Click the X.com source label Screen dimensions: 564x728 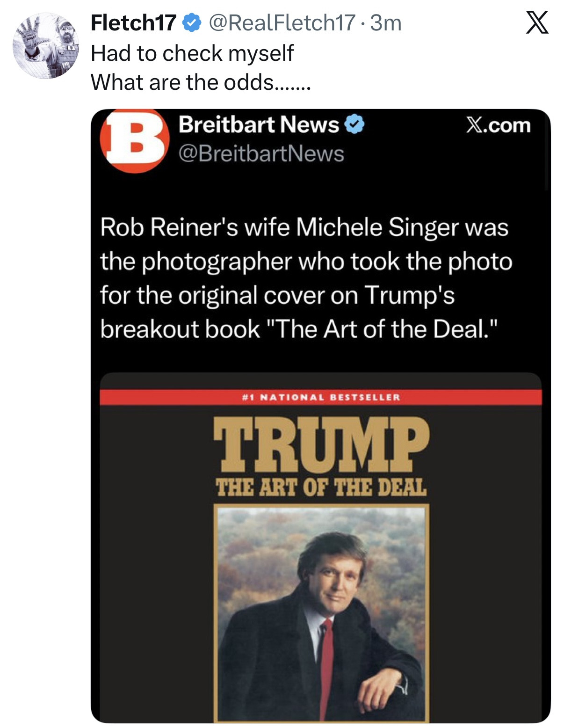[498, 125]
